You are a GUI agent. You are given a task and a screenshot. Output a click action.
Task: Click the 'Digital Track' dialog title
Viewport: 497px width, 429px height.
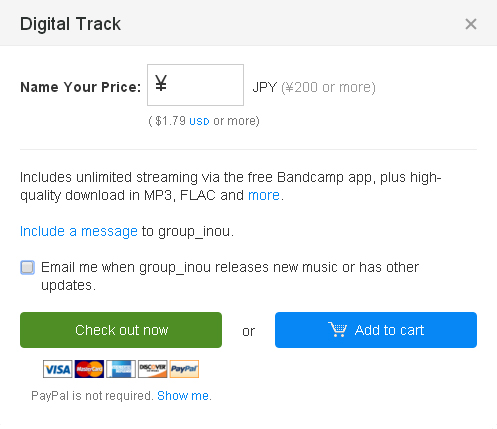click(x=70, y=24)
